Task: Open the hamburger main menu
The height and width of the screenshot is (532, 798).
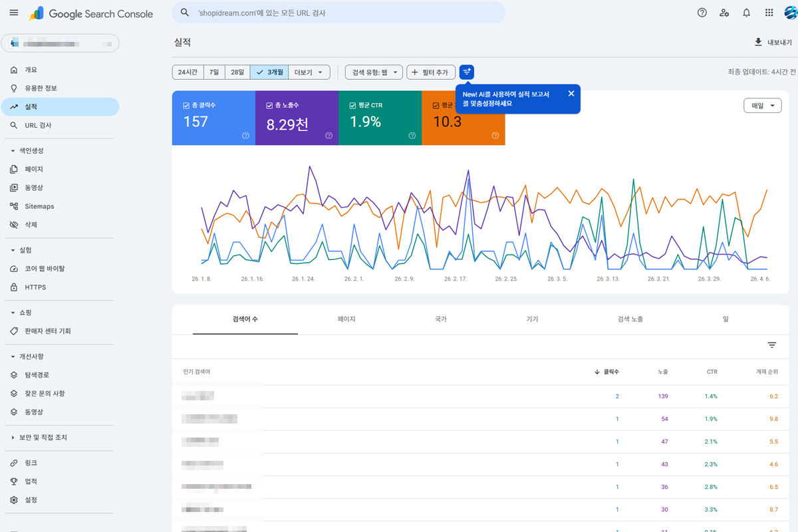Action: 14,13
